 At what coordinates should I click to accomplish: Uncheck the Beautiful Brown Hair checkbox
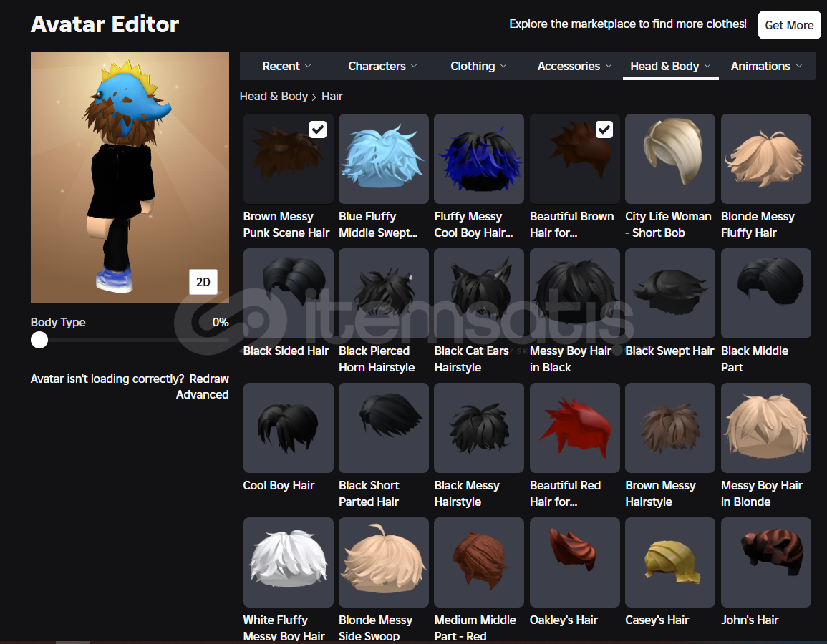click(x=604, y=130)
